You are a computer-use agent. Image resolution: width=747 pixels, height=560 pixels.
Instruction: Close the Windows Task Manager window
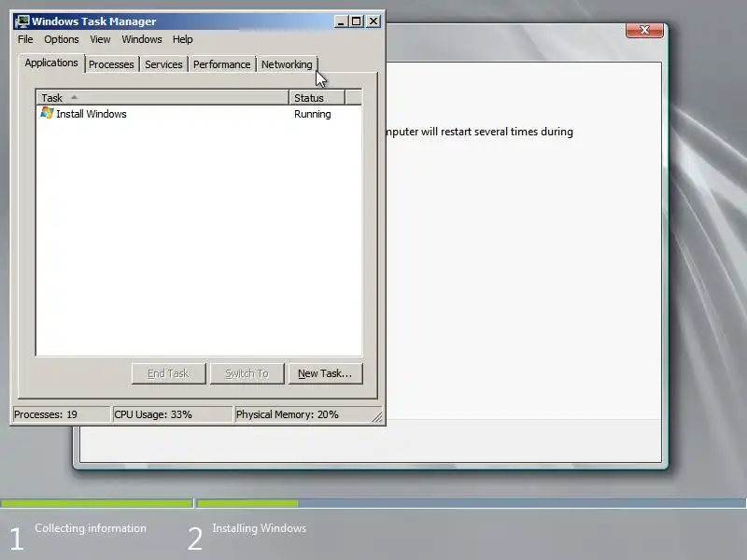[x=373, y=21]
